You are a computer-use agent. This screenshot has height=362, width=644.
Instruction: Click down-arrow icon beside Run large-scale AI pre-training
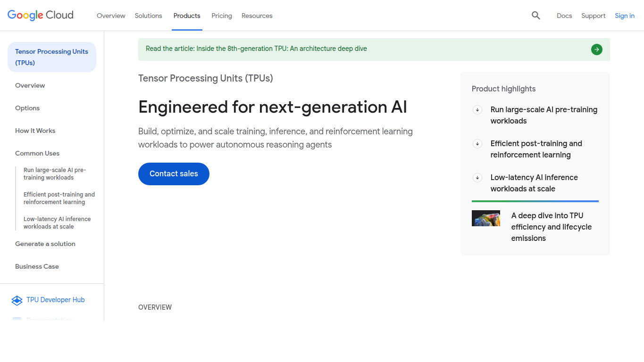pos(477,110)
